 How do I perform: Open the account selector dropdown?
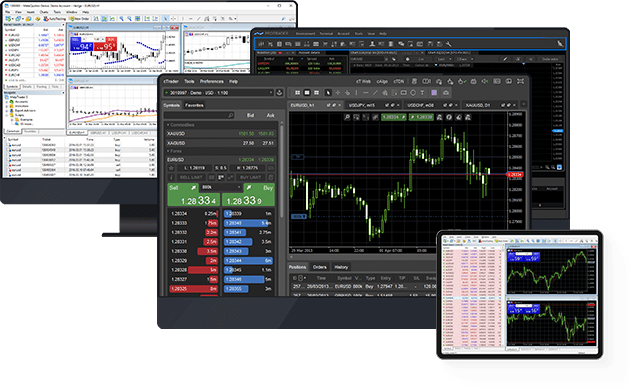point(219,93)
